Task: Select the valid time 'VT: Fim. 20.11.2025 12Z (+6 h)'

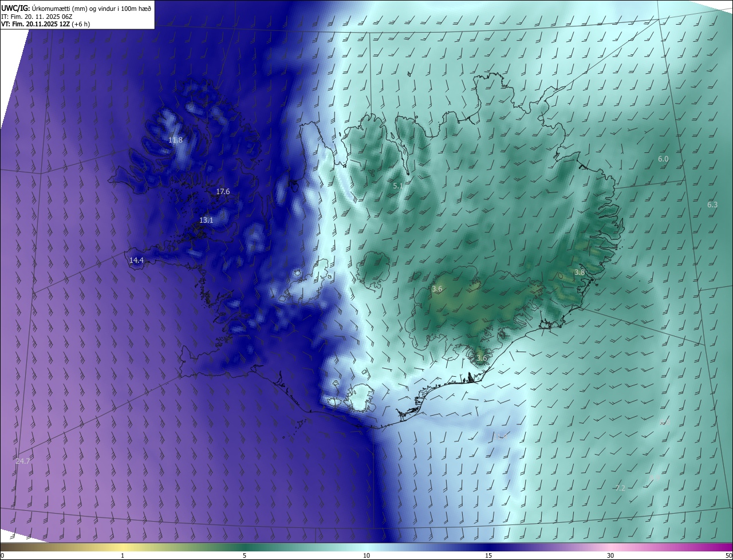Action: [x=45, y=24]
